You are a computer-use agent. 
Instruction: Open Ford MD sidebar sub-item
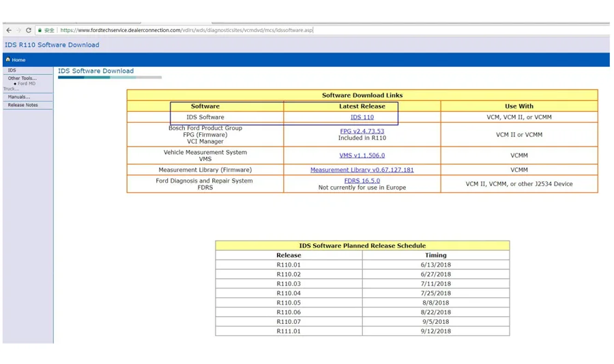26,83
